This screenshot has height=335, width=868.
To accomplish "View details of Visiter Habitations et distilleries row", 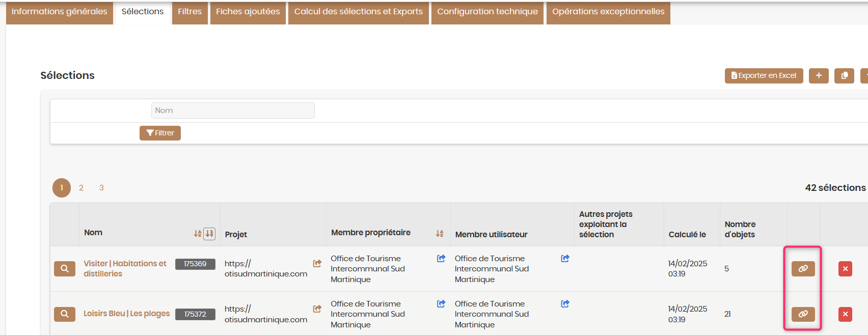I will (x=65, y=268).
